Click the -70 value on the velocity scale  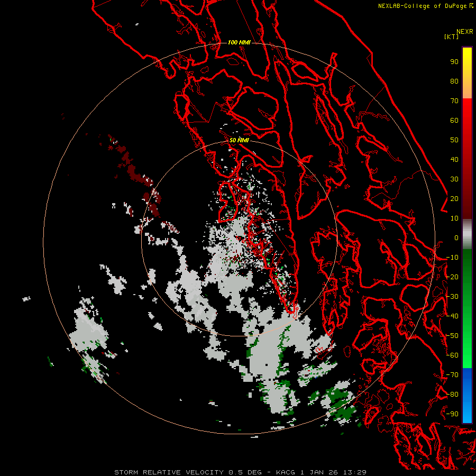(452, 375)
